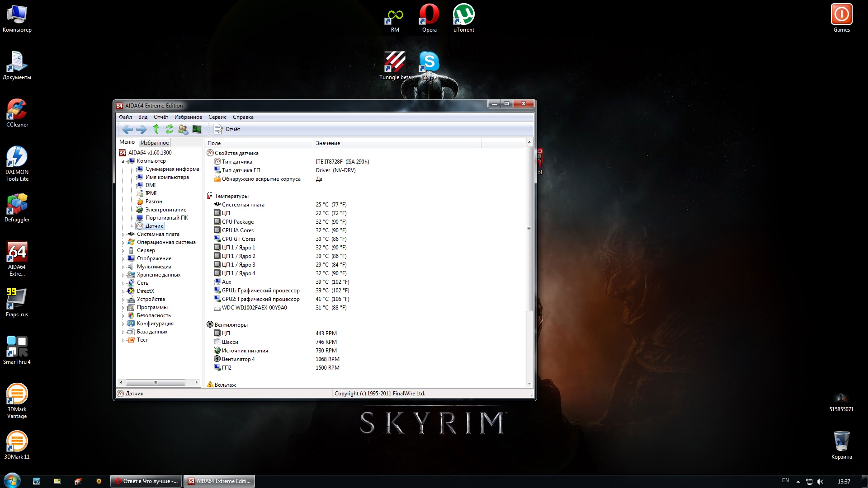Switch to the Избранное tab
The image size is (868, 488).
(x=155, y=143)
